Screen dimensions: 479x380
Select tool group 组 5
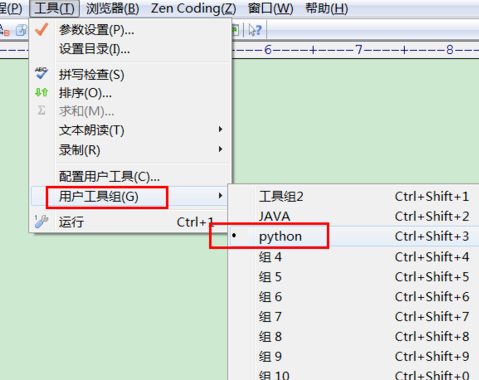354,277
